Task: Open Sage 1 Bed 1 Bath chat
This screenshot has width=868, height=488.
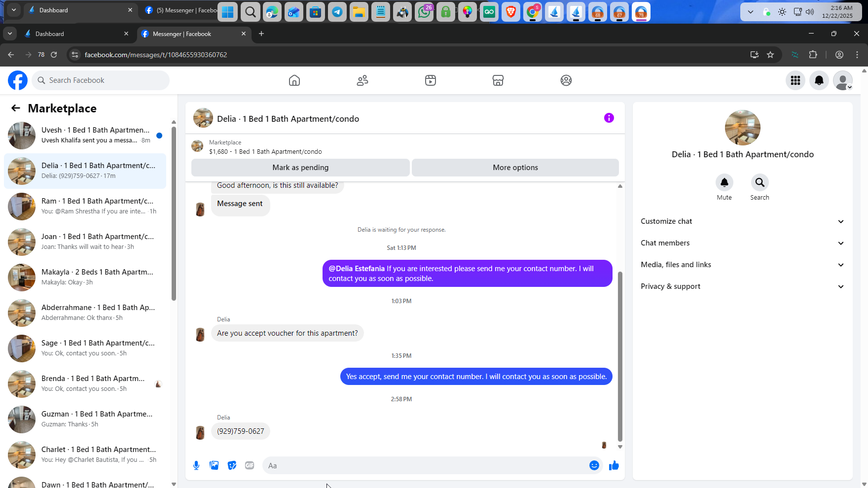Action: (x=85, y=349)
